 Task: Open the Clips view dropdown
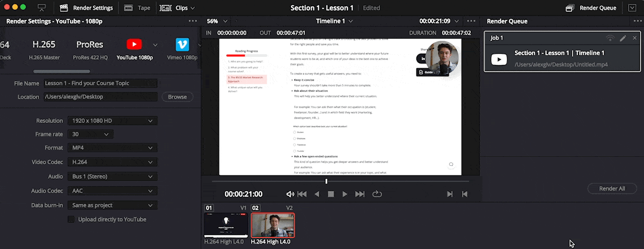coord(178,8)
